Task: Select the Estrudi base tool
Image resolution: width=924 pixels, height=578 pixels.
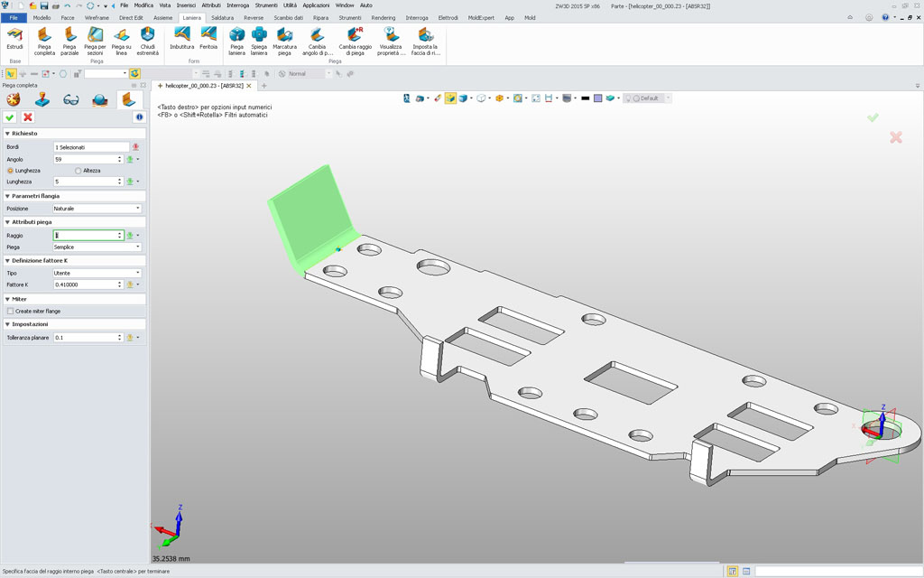Action: [14, 38]
